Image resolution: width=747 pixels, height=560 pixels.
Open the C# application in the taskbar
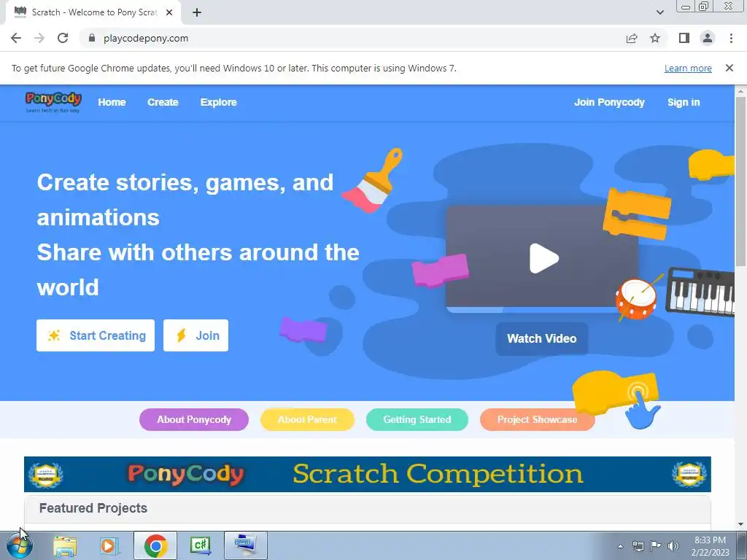(201, 546)
